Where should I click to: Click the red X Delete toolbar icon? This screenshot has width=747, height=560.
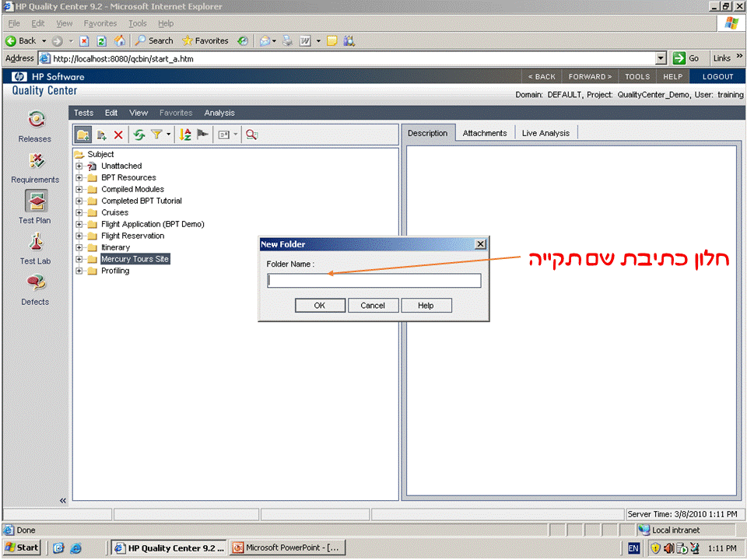click(118, 135)
